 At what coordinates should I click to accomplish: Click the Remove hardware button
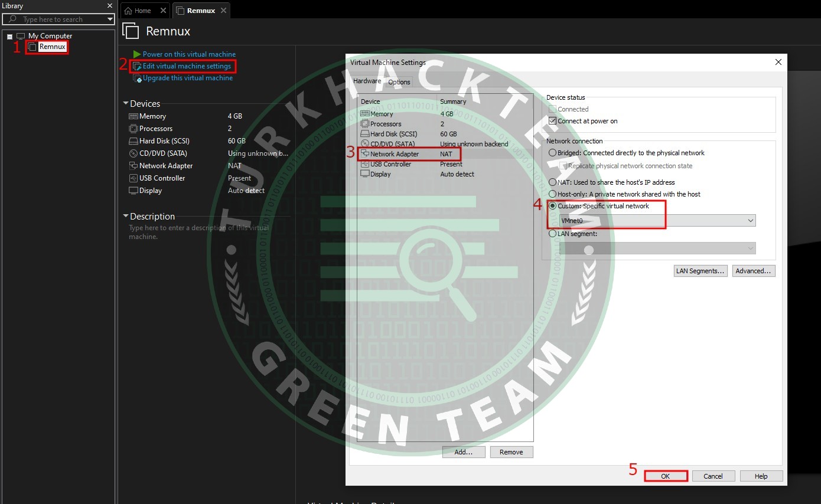512,452
